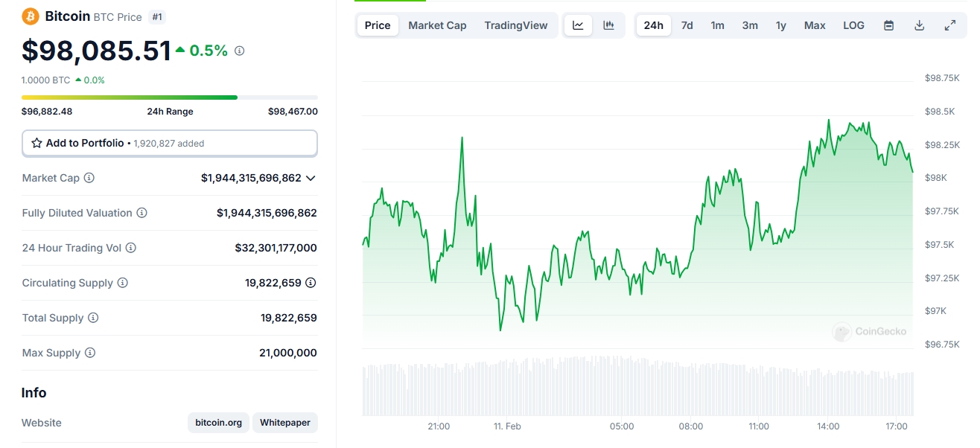Open the Total Supply info icon
Viewport: 980px width, 448px height.
[93, 318]
